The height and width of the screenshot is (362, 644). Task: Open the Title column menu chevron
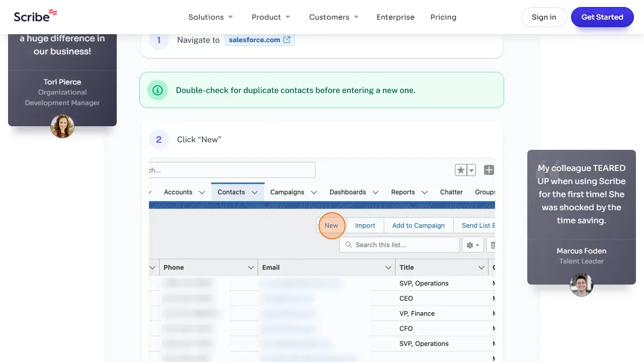click(481, 267)
